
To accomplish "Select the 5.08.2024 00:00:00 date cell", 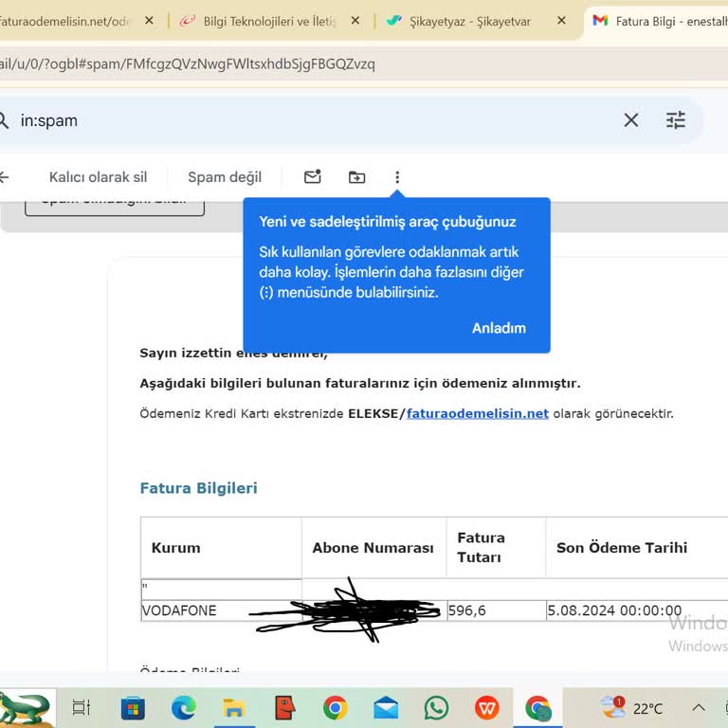I will (637, 610).
